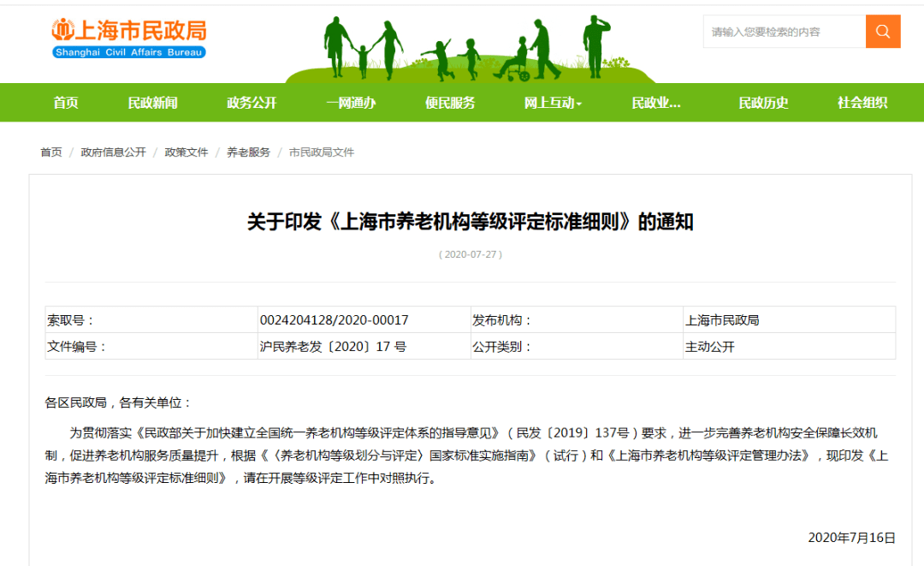Go to 一网通办 in navigation bar

pyautogui.click(x=351, y=103)
